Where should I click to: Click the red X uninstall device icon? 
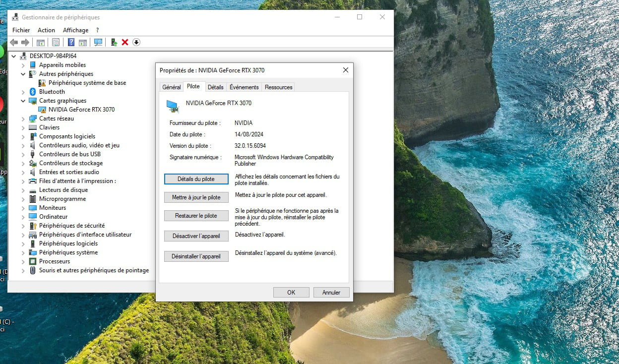(125, 43)
